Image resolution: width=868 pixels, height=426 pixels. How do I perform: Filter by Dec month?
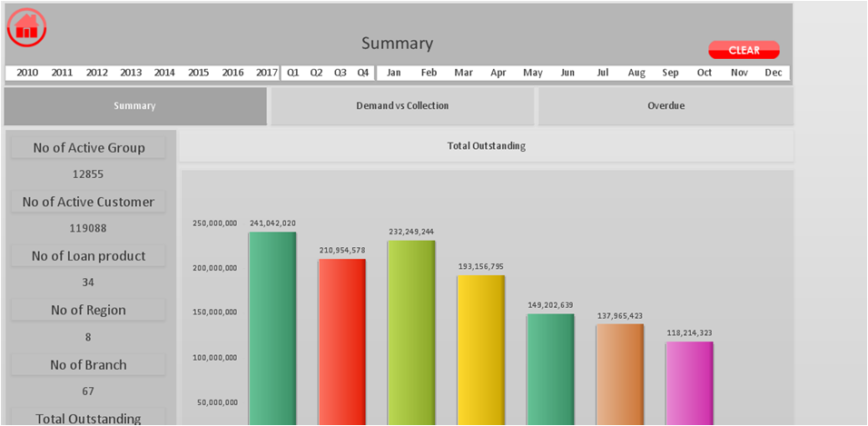[774, 73]
